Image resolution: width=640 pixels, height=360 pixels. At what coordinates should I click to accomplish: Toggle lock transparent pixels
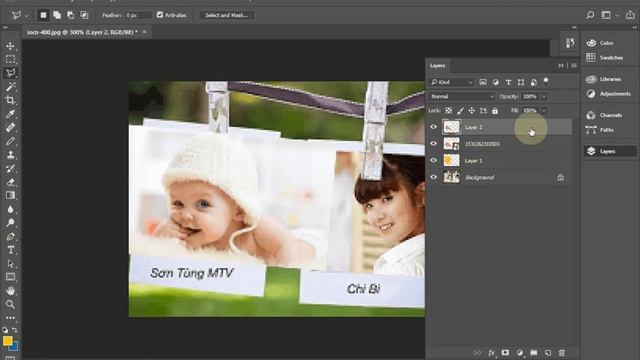click(x=448, y=111)
